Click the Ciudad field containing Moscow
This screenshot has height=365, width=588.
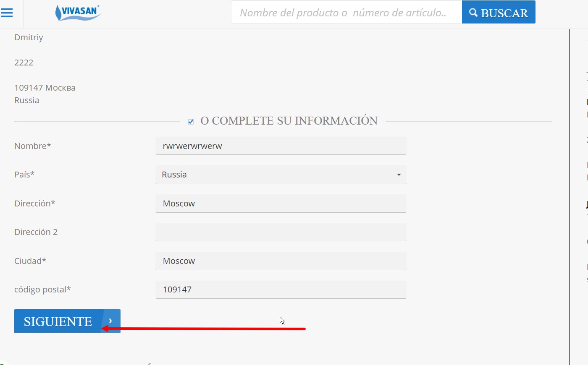tap(281, 261)
